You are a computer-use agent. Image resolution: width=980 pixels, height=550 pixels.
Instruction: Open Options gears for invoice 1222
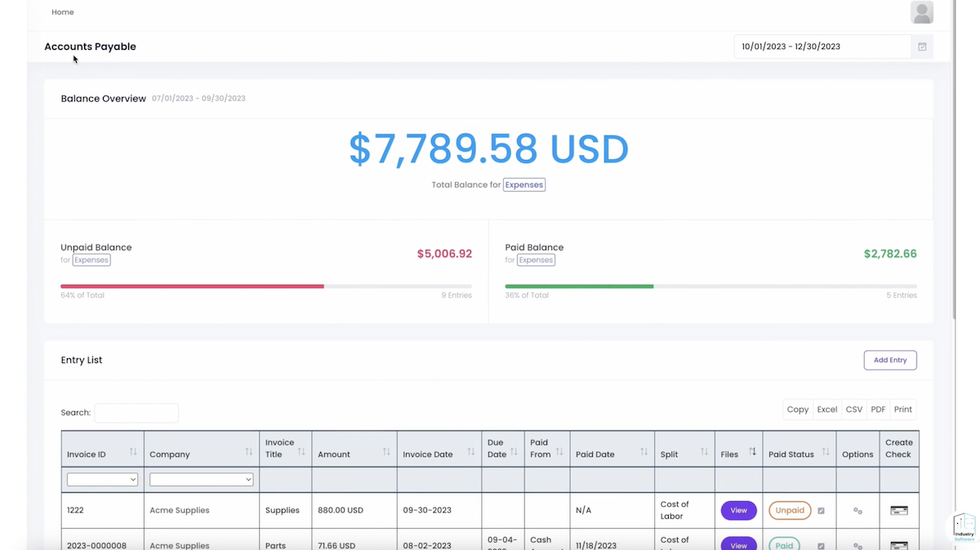[857, 510]
